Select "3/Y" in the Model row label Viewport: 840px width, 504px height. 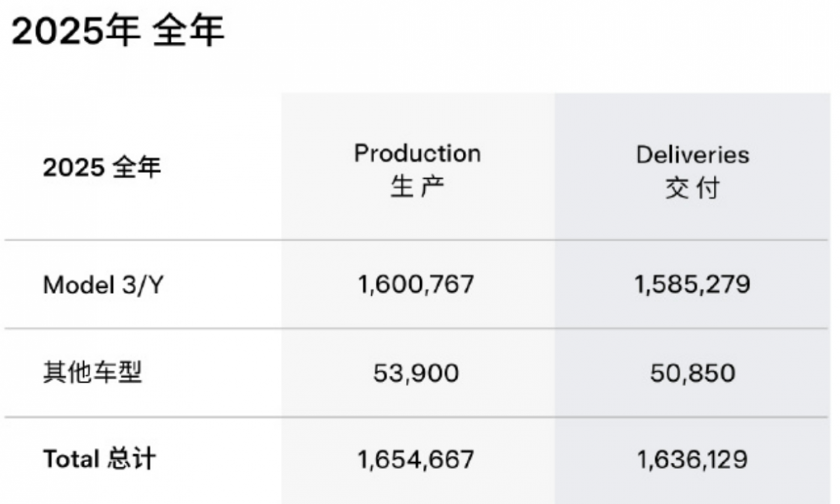click(x=142, y=285)
